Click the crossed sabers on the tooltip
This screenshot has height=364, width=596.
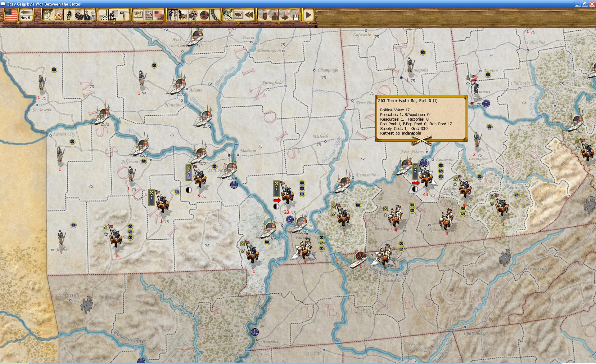pyautogui.click(x=422, y=140)
